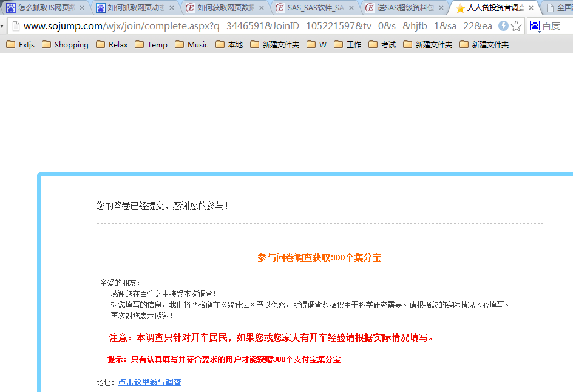This screenshot has width=573, height=392.
Task: Open the 本地 bookmarks folder
Action: click(x=229, y=44)
